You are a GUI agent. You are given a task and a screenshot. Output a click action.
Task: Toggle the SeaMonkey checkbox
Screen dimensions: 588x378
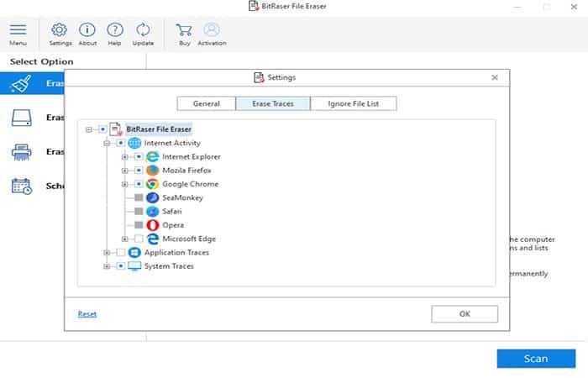coord(139,197)
